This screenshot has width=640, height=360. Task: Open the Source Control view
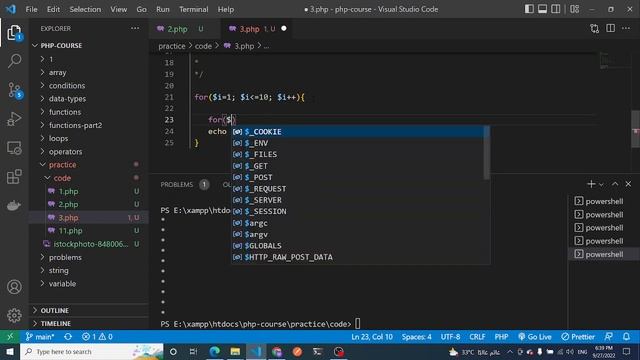point(15,90)
